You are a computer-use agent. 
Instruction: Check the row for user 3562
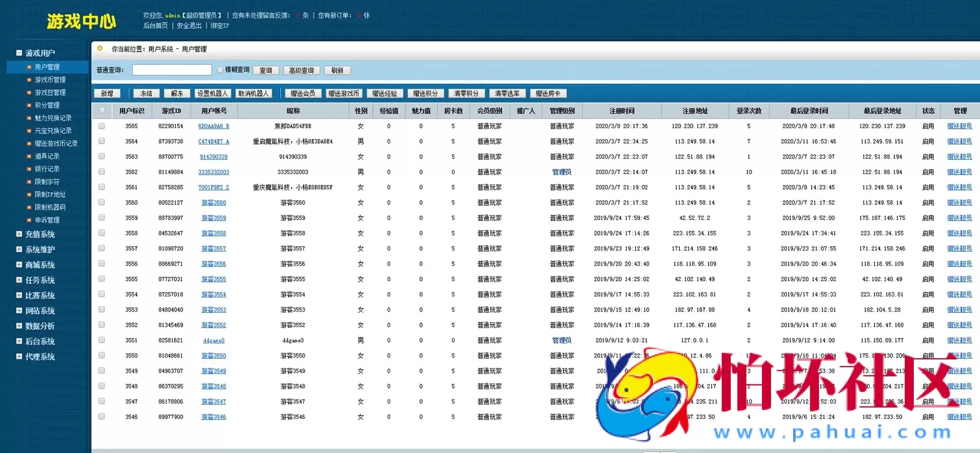102,172
